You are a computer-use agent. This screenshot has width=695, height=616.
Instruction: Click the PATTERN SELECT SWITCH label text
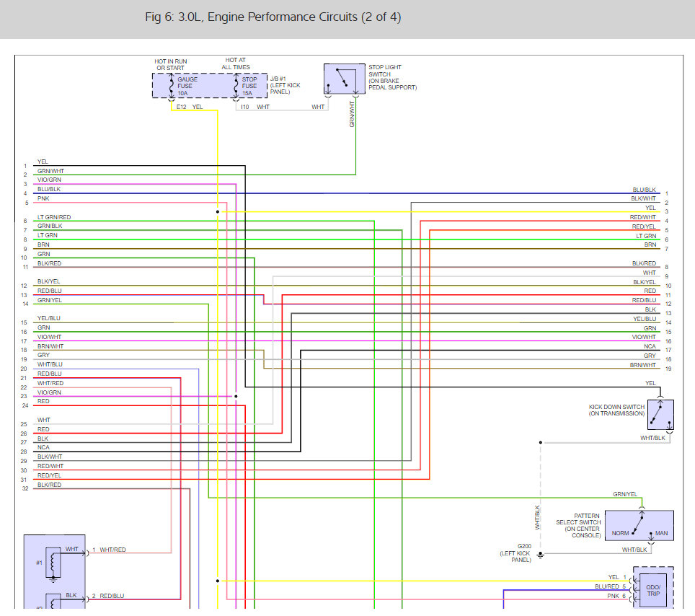click(578, 526)
